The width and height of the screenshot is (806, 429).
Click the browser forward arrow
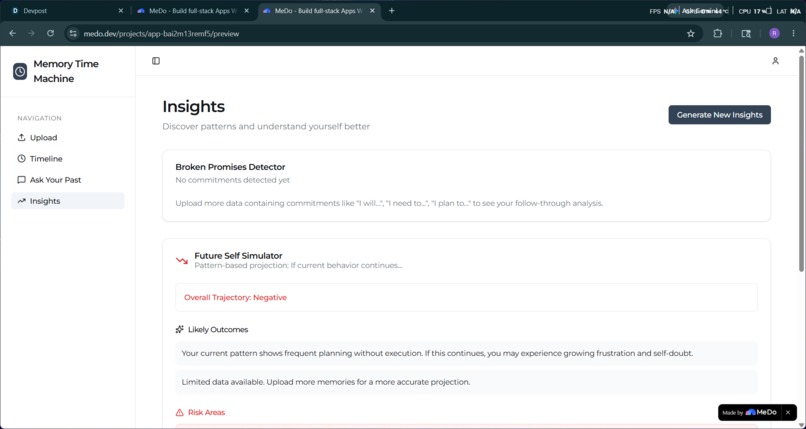[x=31, y=33]
